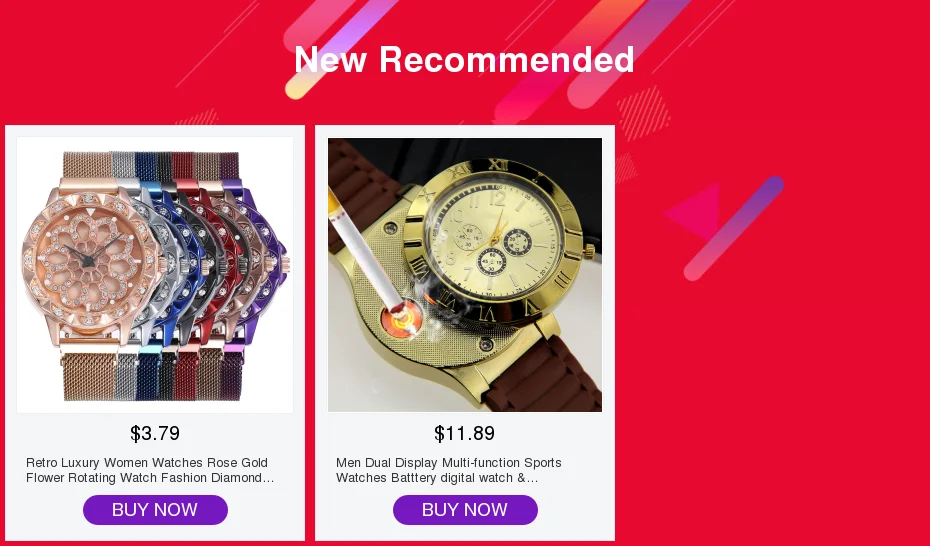Click the glowing lighter coil on the gold watch
This screenshot has height=546, width=930.
point(402,319)
